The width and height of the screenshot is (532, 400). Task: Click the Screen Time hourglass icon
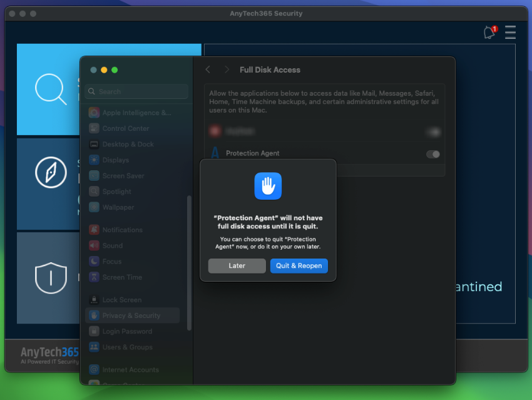[94, 277]
